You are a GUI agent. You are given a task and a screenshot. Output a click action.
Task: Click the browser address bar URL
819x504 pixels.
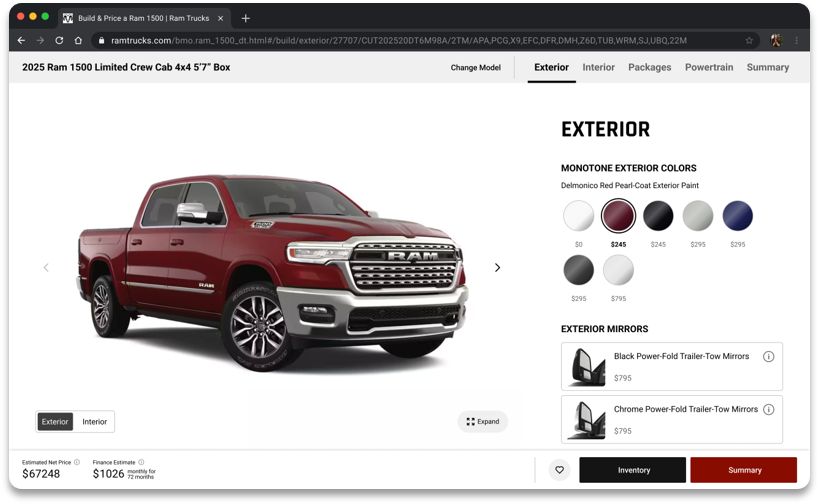pyautogui.click(x=399, y=40)
